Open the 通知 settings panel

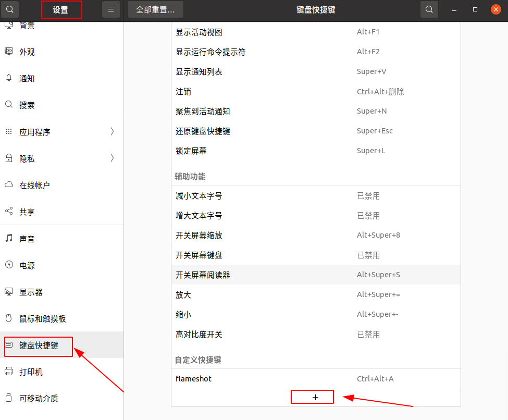[61, 79]
